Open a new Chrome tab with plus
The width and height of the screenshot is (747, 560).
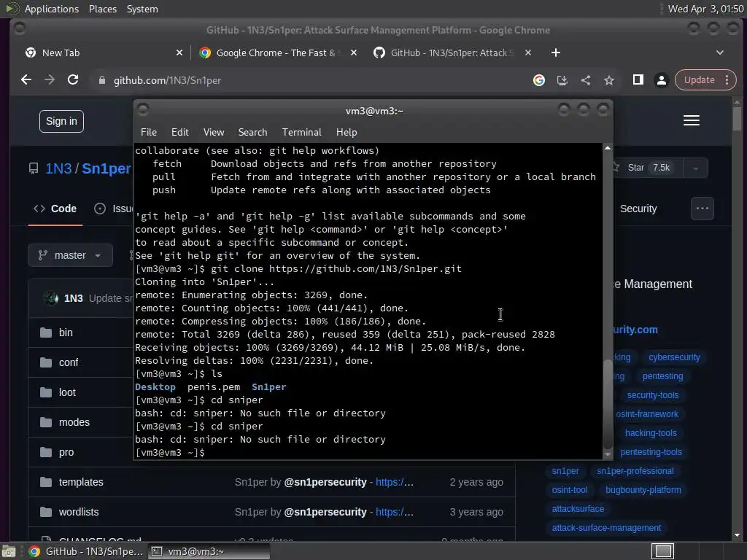pyautogui.click(x=555, y=52)
